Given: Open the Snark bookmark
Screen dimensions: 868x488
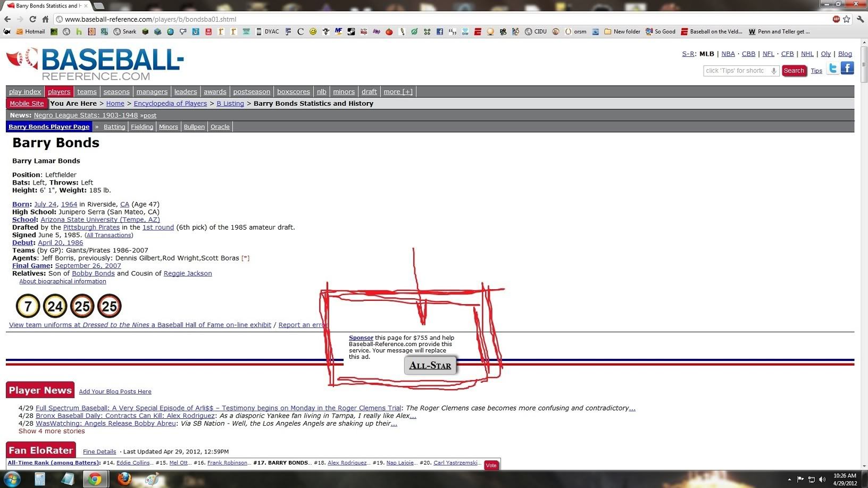Looking at the screenshot, I should tap(125, 32).
